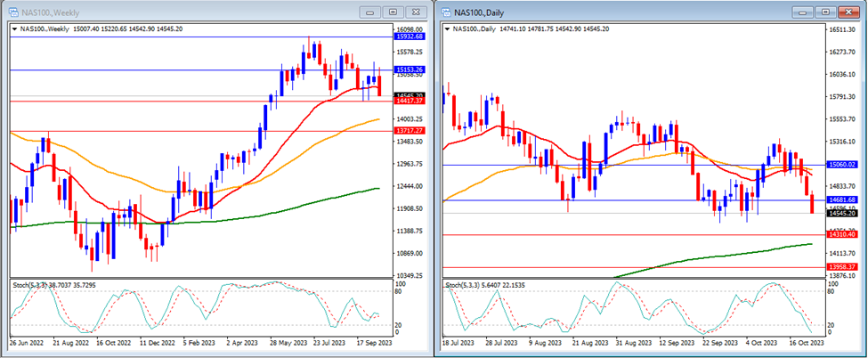Click the 10349.25 value on Weekly price axis
This screenshot has width=868, height=358.
pos(410,275)
